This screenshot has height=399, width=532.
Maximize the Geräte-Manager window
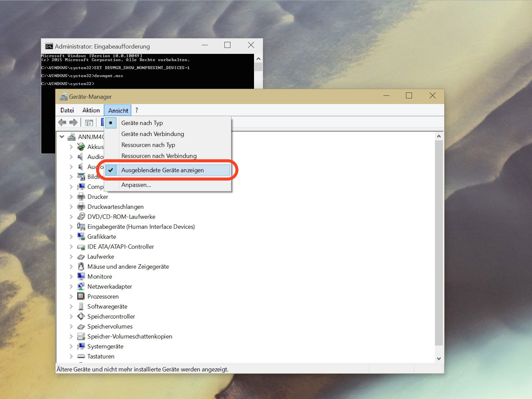[409, 96]
